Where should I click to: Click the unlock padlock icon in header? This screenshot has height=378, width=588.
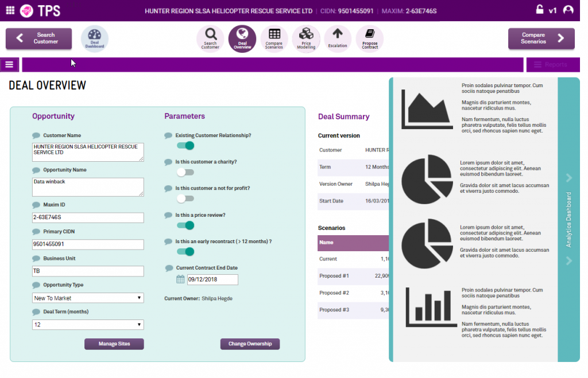[x=539, y=10]
